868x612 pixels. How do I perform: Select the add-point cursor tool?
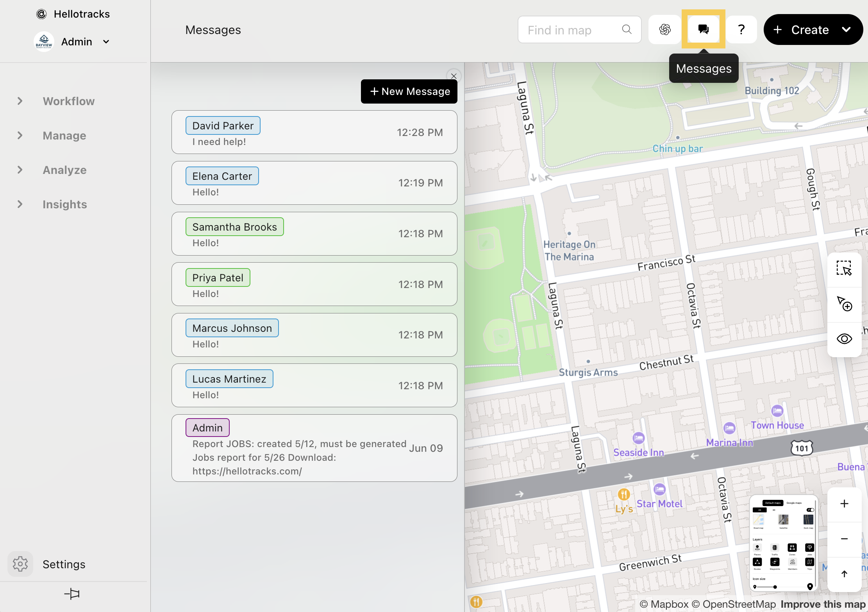[x=844, y=304]
